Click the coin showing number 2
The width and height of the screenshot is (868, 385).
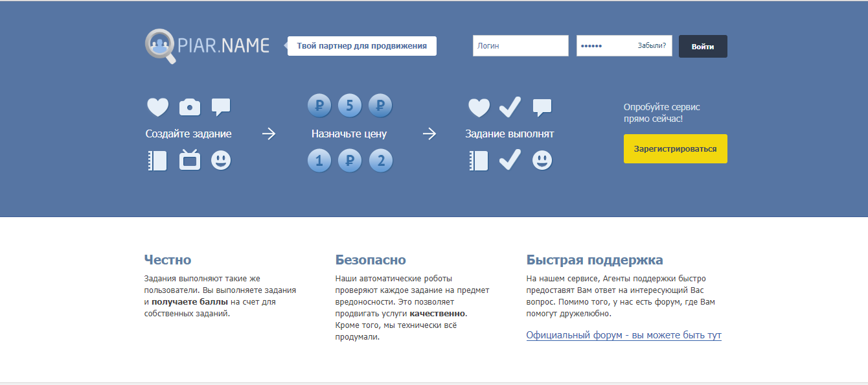[x=381, y=160]
